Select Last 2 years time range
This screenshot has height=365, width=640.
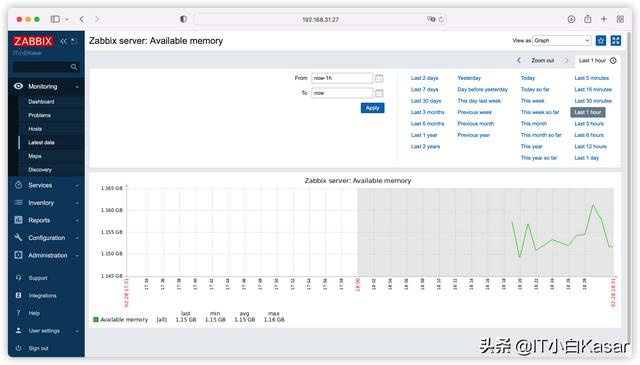pos(425,146)
